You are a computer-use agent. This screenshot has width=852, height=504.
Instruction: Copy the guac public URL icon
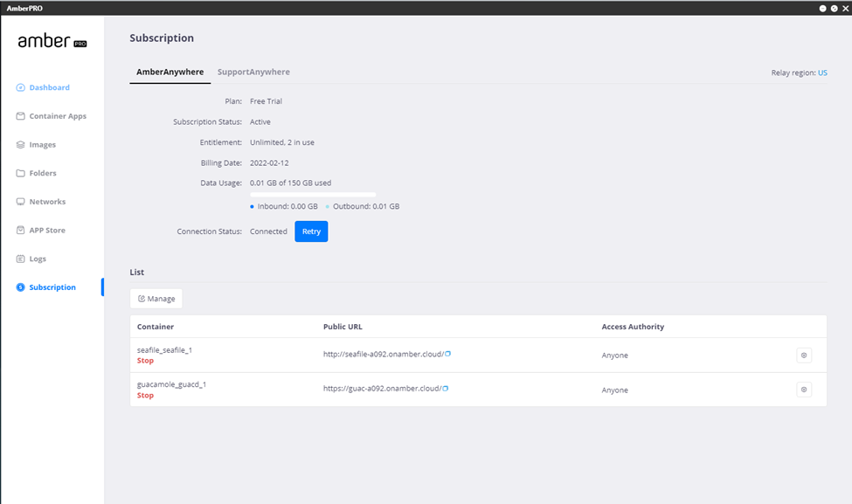pos(446,389)
